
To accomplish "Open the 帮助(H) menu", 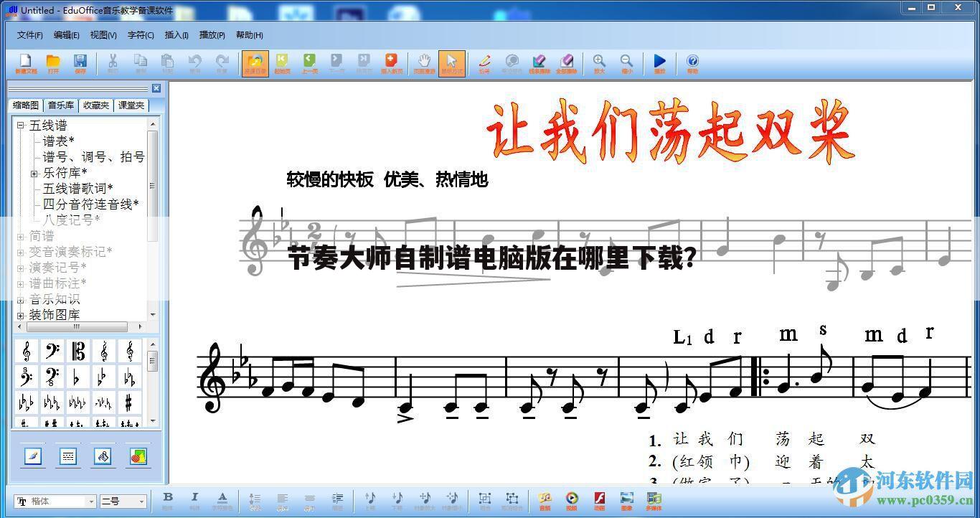I will point(249,35).
